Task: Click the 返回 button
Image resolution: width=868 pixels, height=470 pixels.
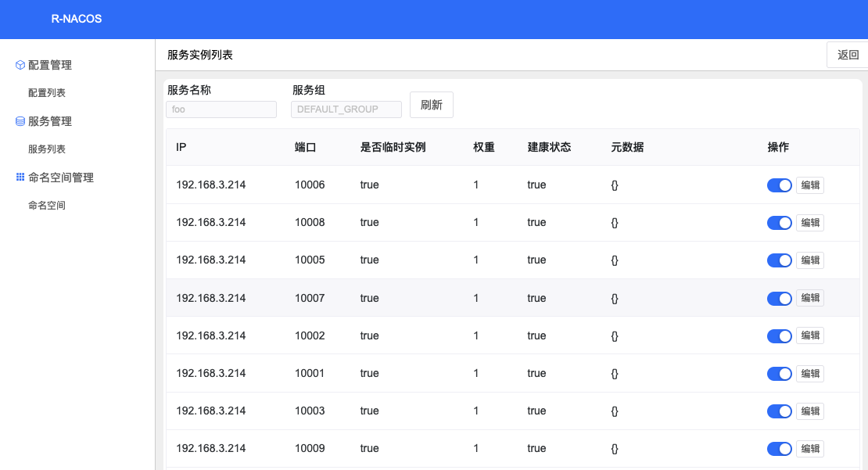Action: (x=848, y=55)
